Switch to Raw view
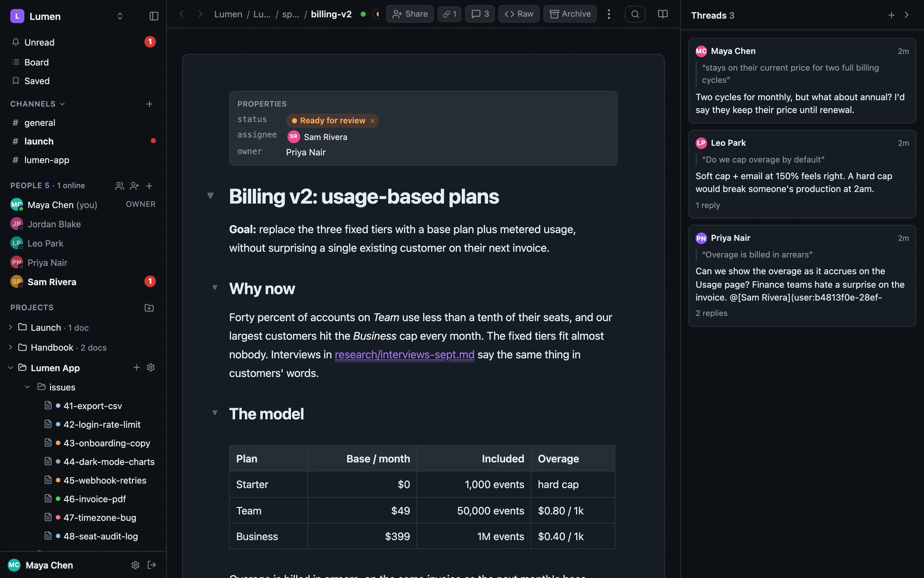 coord(519,14)
